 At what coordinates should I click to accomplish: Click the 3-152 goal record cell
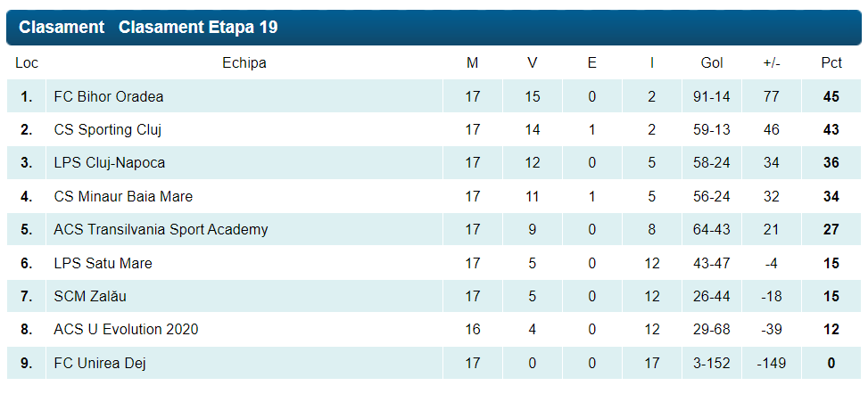click(x=712, y=363)
